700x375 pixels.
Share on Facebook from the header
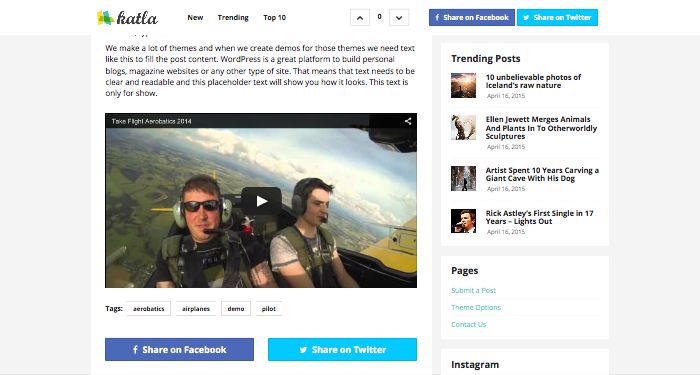[x=472, y=17]
